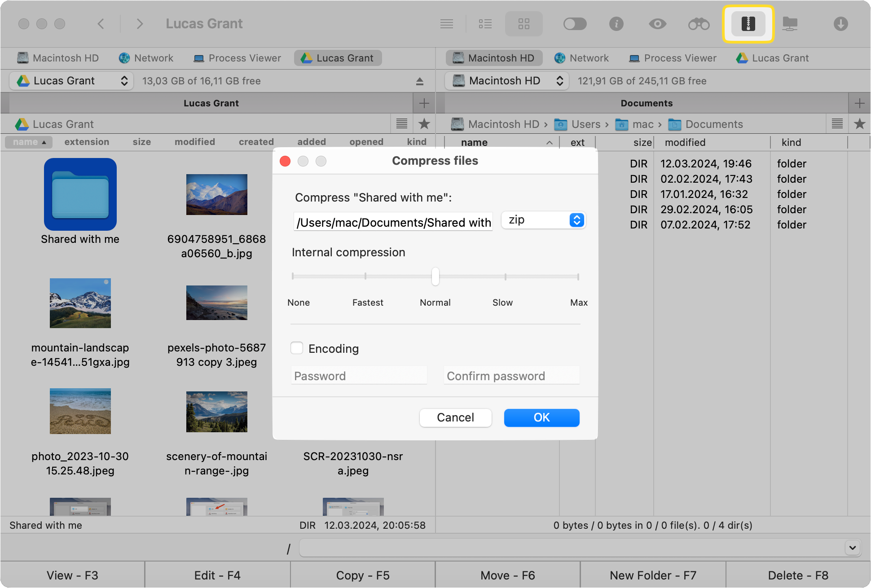Select the Documents tab in right pane
871x588 pixels.
click(x=647, y=103)
